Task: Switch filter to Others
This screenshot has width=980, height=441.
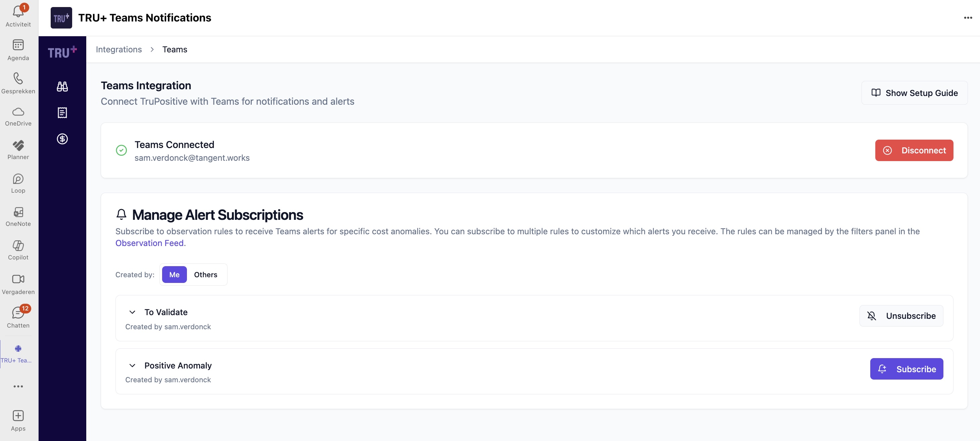Action: (205, 274)
